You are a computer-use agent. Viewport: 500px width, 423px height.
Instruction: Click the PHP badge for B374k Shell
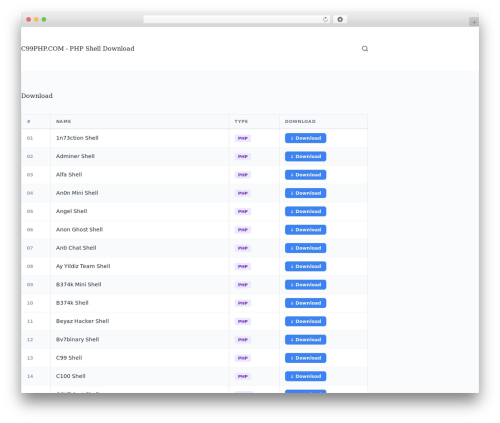coord(243,303)
